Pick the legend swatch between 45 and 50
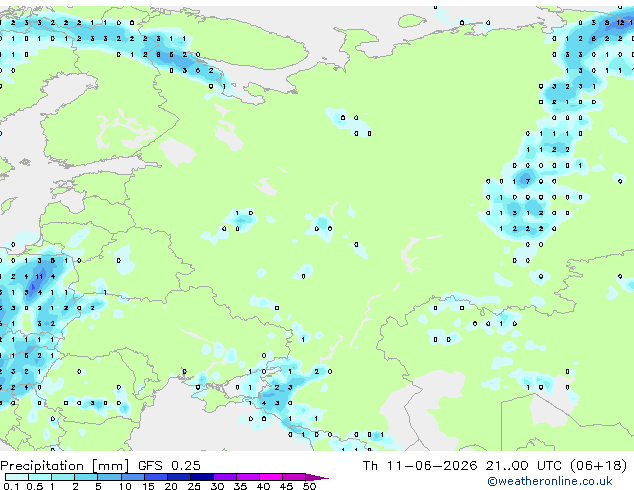 click(x=294, y=477)
